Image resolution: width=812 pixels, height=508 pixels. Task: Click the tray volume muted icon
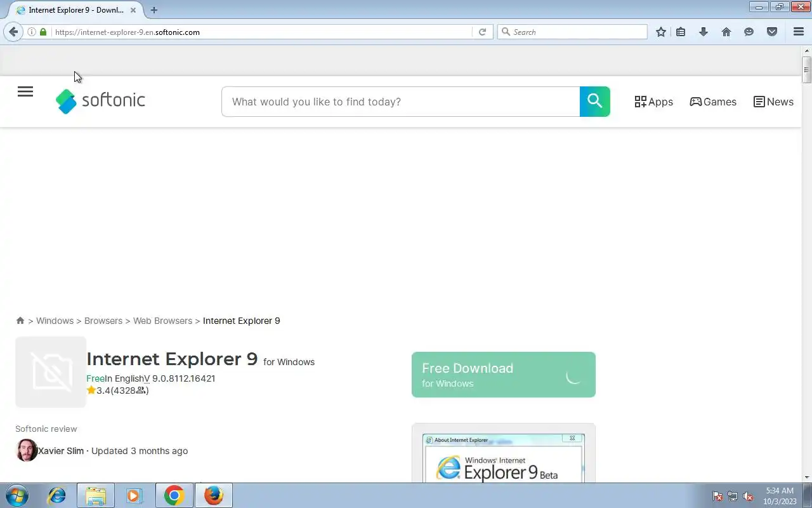pyautogui.click(x=749, y=497)
